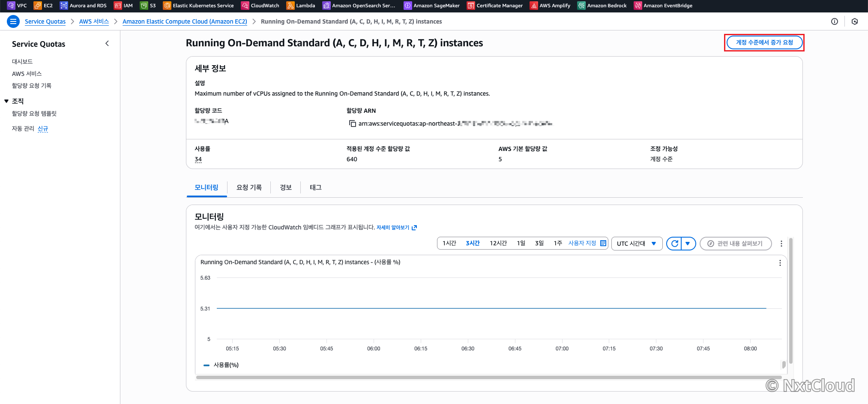
Task: Open the info panel icon
Action: [x=835, y=21]
